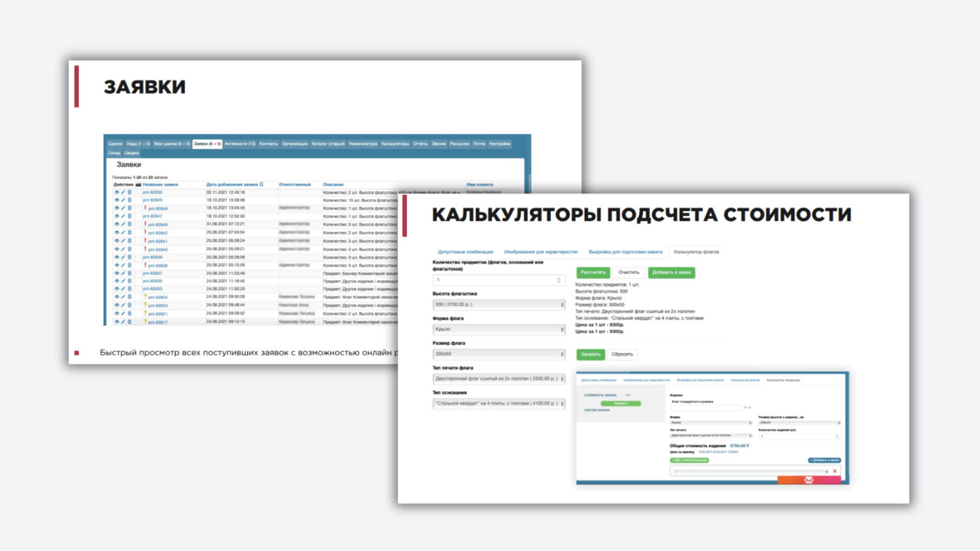The height and width of the screenshot is (551, 980).
Task: Click the red X remove icon in calculator
Action: (x=835, y=471)
